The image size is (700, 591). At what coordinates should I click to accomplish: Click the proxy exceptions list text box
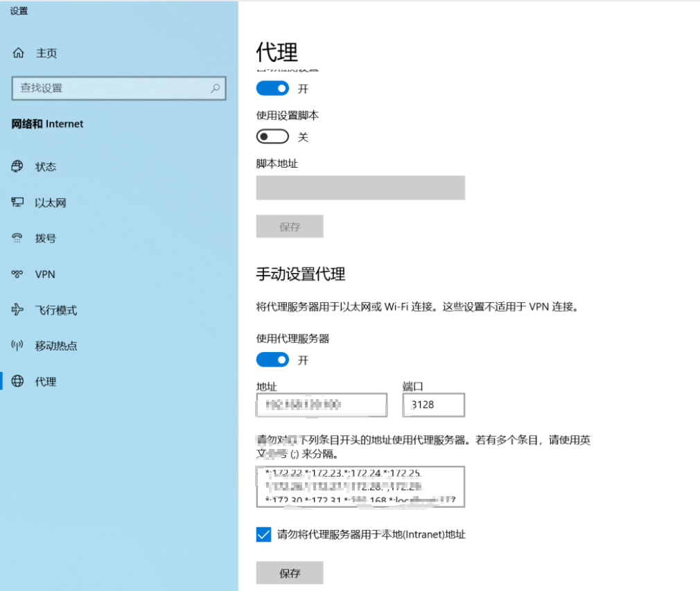click(360, 486)
